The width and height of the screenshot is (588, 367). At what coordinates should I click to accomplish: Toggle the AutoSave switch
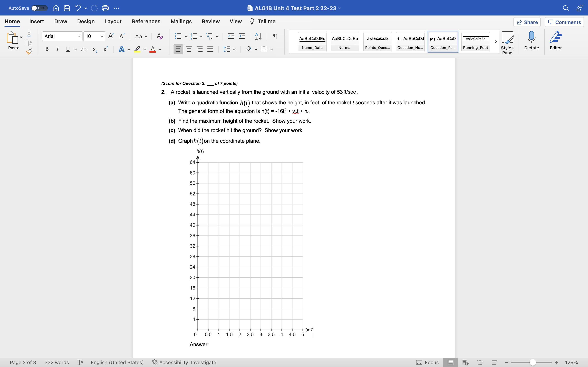coord(39,8)
